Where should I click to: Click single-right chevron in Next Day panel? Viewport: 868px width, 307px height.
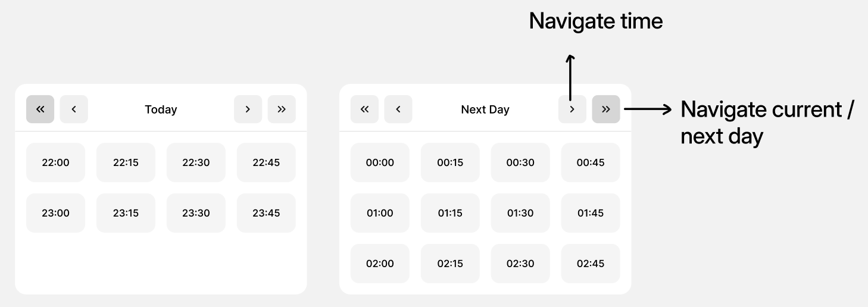point(572,109)
